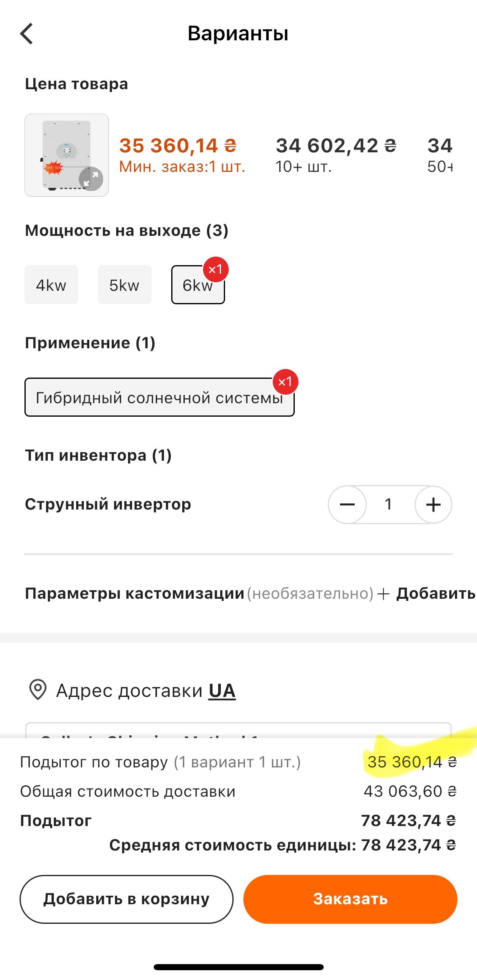Select the 34 602,42 ₴ price tier for 10+ units
This screenshot has height=980, width=477.
(336, 155)
